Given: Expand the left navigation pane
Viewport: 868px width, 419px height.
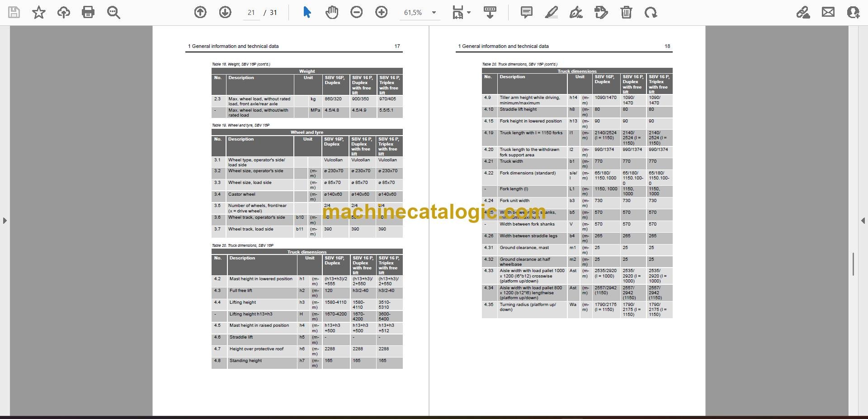Looking at the screenshot, I should pos(5,221).
